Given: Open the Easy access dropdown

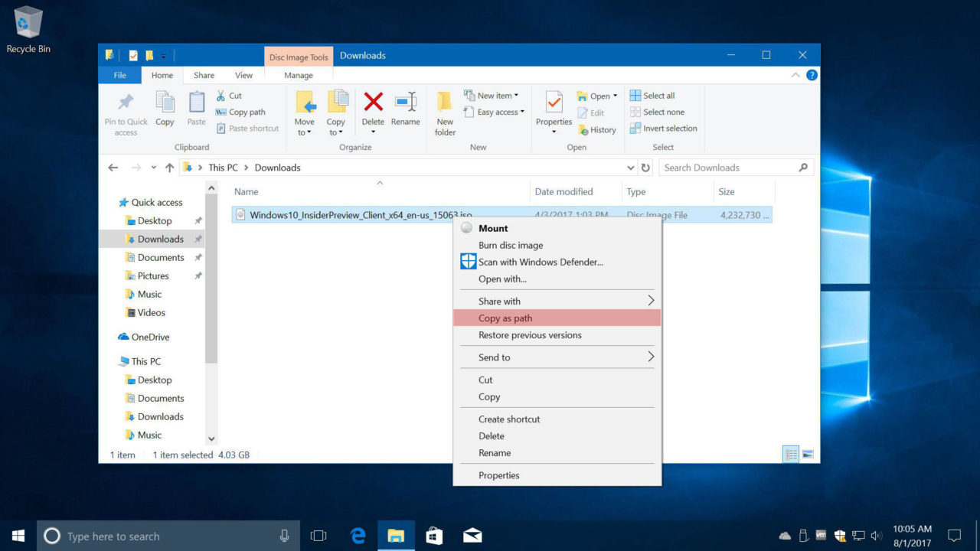Looking at the screenshot, I should (494, 112).
